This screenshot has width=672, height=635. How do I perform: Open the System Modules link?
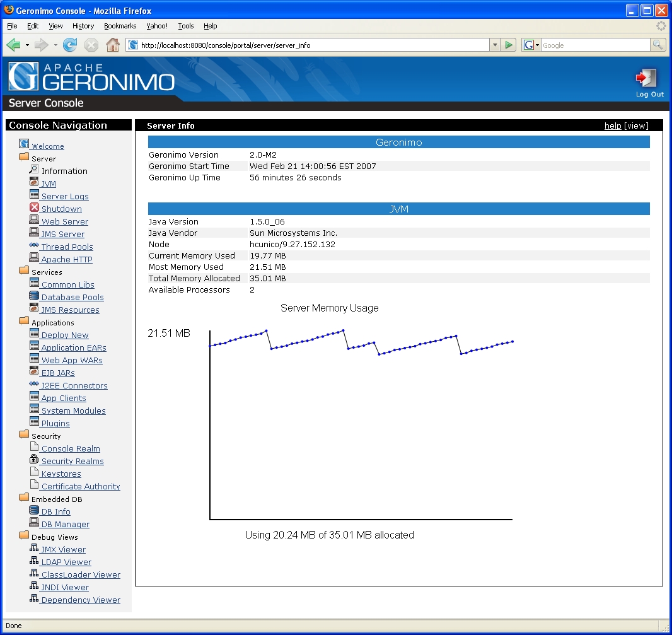pos(73,411)
